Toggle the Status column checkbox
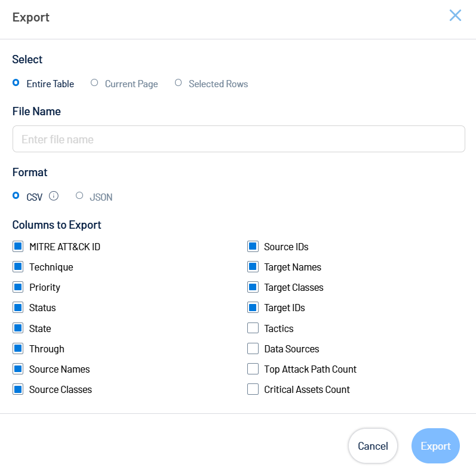This screenshot has width=476, height=470. click(18, 308)
